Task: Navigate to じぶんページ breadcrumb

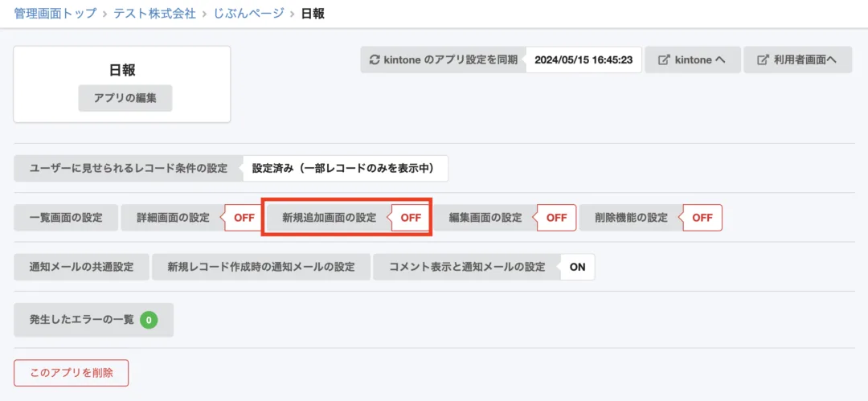Action: [x=250, y=14]
